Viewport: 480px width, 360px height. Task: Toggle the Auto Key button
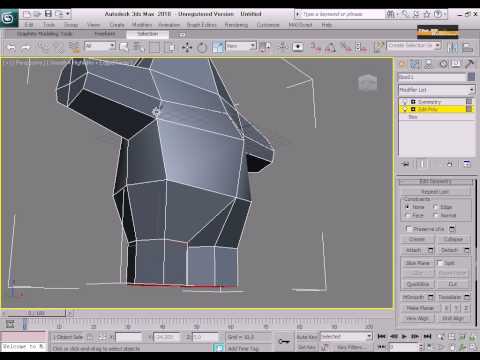(x=307, y=337)
